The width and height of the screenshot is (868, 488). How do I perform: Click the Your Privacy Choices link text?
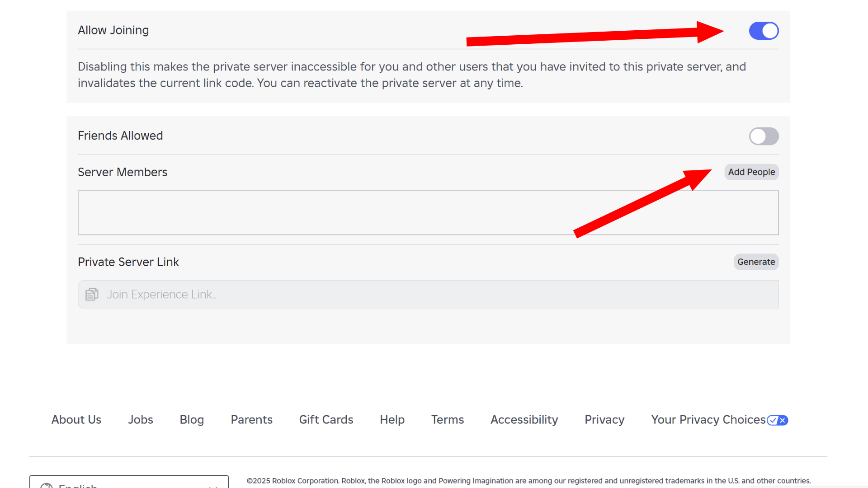pyautogui.click(x=708, y=419)
